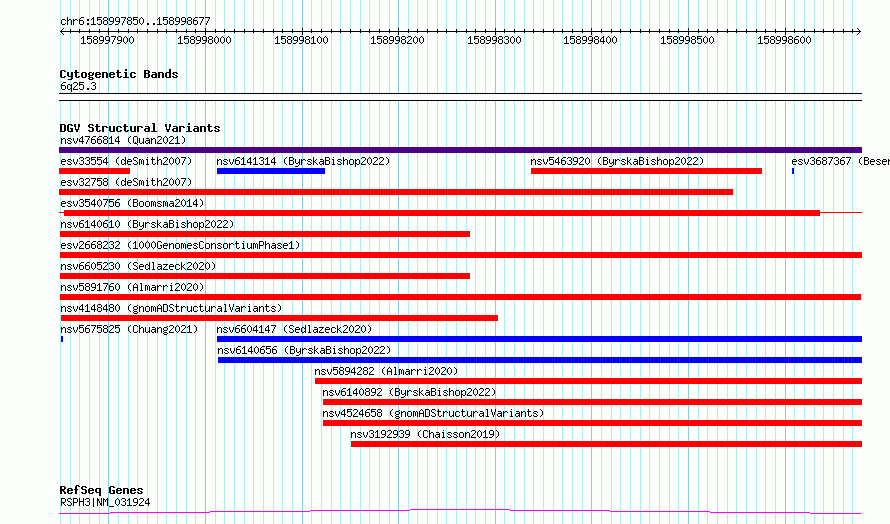Select the red esv32758 variant bar
The image size is (890, 524).
[x=396, y=192]
